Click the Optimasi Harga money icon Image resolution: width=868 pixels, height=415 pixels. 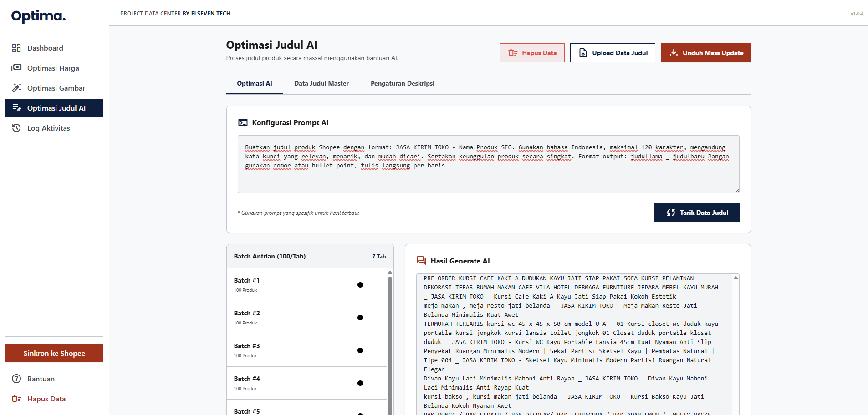click(x=16, y=68)
